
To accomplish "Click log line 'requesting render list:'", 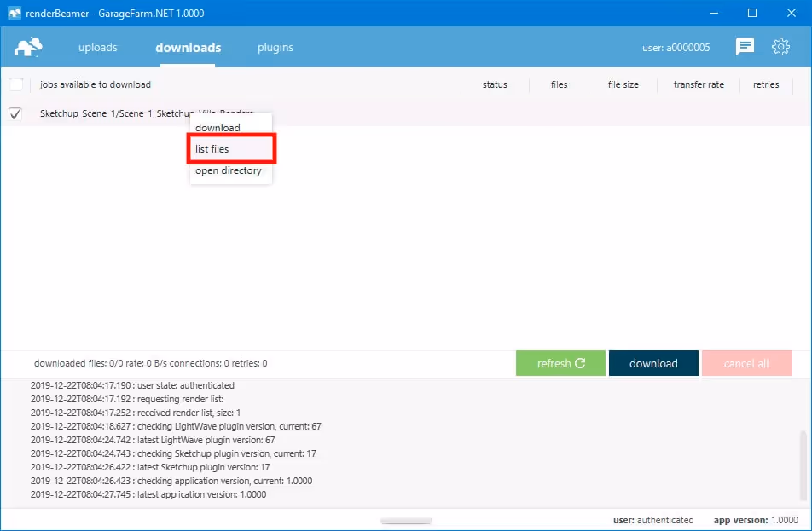I will point(127,399).
